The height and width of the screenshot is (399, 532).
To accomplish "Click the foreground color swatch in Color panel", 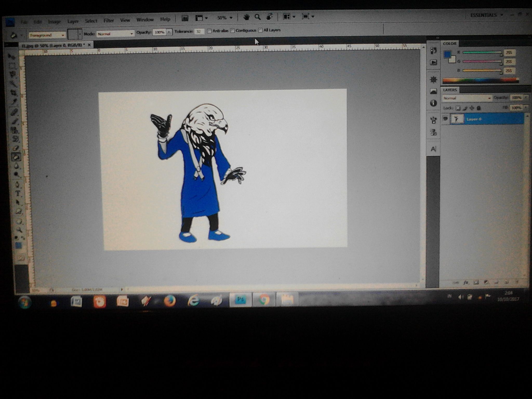I will tap(447, 54).
